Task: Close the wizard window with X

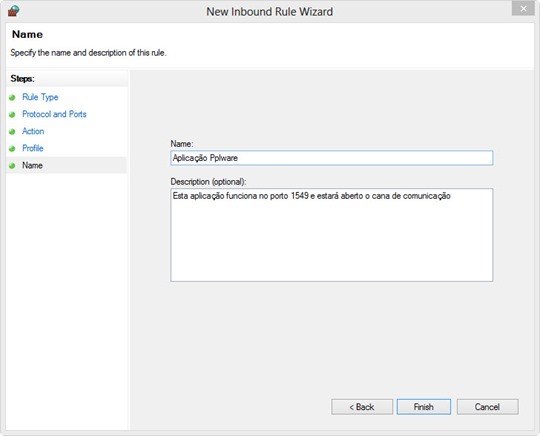Action: (x=523, y=9)
